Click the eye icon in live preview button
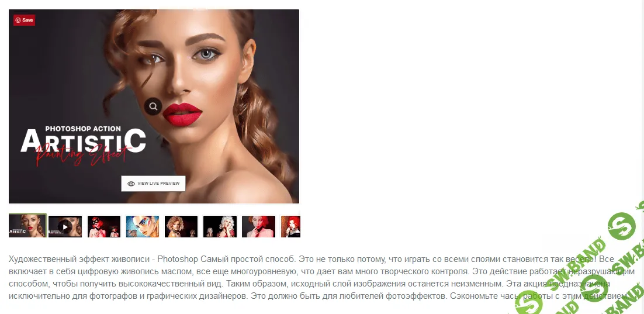 [x=131, y=184]
